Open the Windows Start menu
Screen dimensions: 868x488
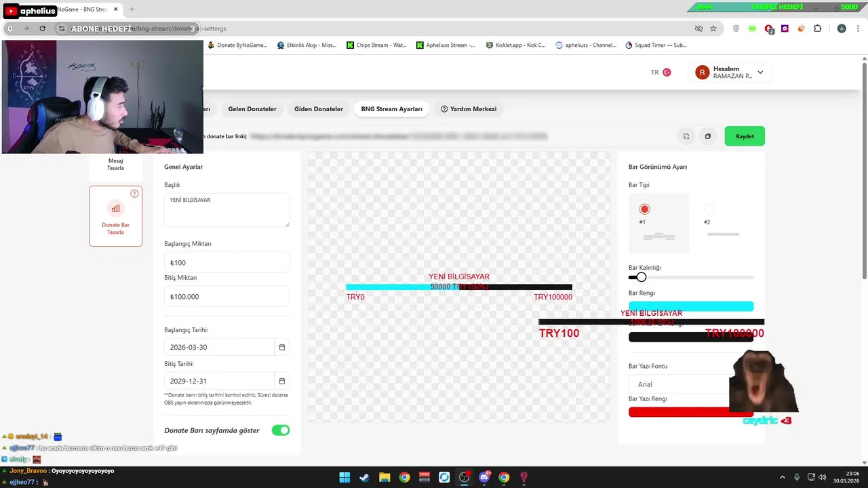(344, 477)
